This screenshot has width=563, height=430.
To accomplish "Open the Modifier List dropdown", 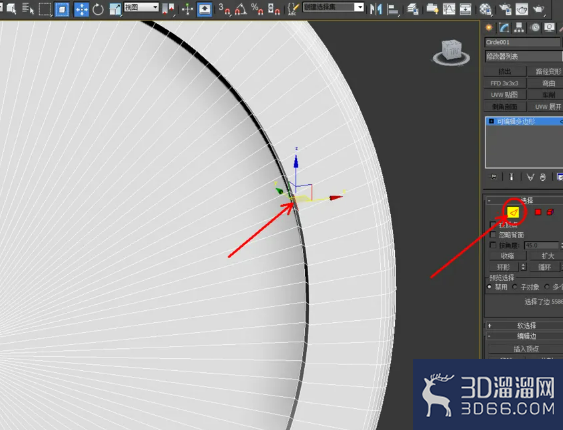I will (x=523, y=56).
